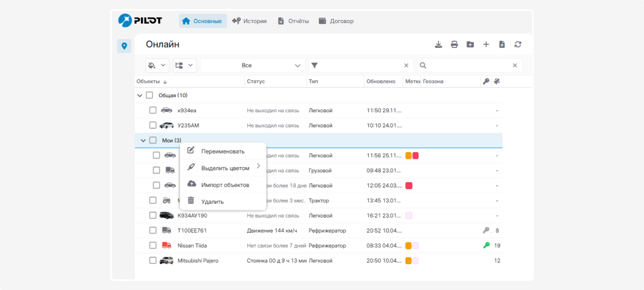Open the Отчёты tab
Viewport: 644px width, 290px height.
click(x=293, y=21)
